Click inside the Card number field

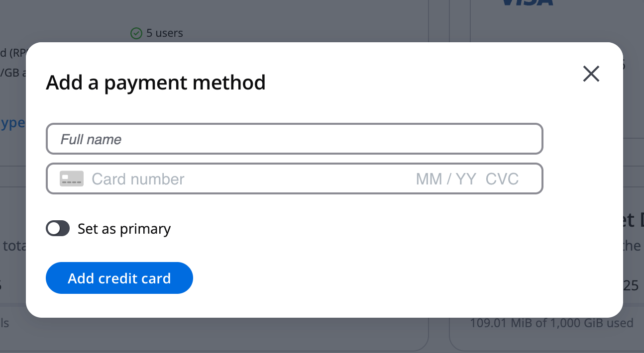tap(199, 178)
